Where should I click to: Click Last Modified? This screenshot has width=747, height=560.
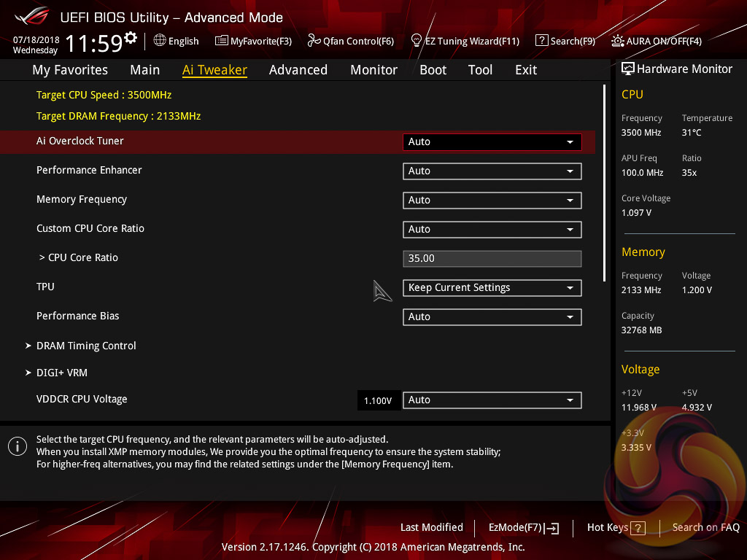click(x=432, y=528)
